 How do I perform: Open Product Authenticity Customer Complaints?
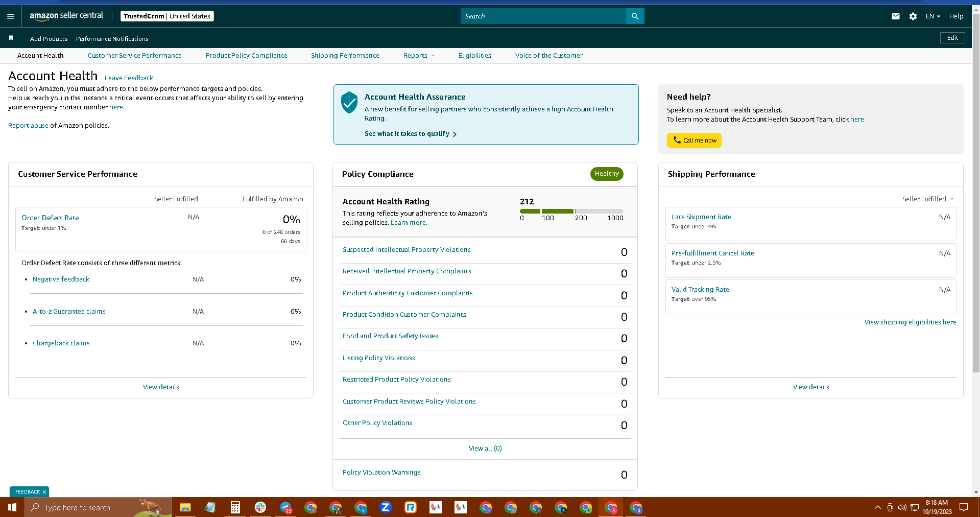pos(408,293)
